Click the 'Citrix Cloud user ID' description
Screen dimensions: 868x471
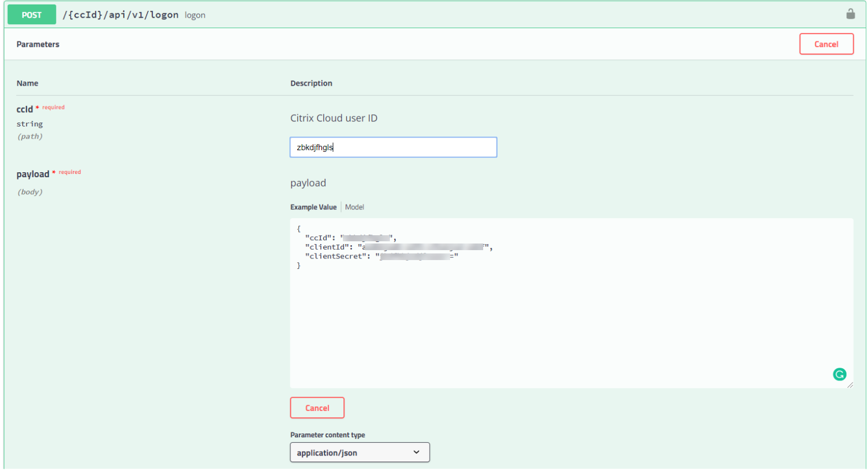[x=334, y=118]
